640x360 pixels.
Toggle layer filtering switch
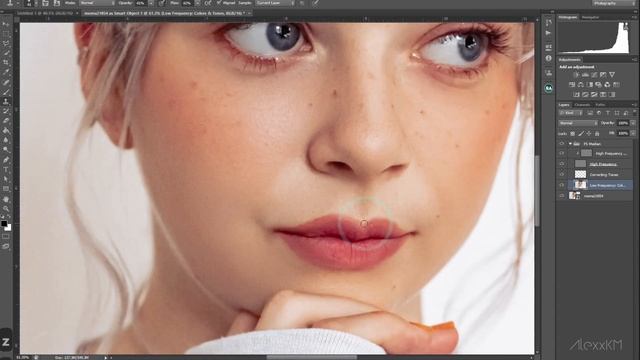(x=634, y=113)
